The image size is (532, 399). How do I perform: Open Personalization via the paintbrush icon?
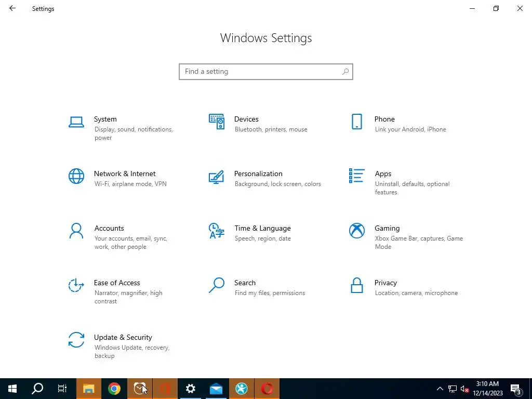coord(217,177)
